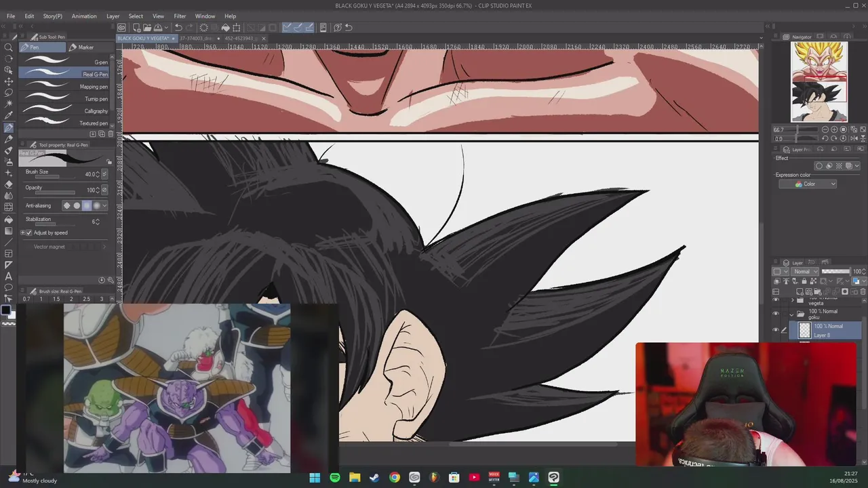Select strongest anti-aliasing option
Screen dimensions: 868x488
(x=96, y=205)
